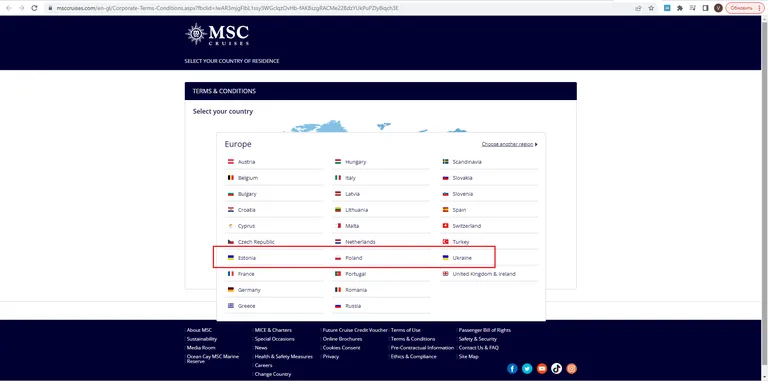Image resolution: width=768 pixels, height=381 pixels.
Task: Open Careers footer link
Action: [x=264, y=365]
